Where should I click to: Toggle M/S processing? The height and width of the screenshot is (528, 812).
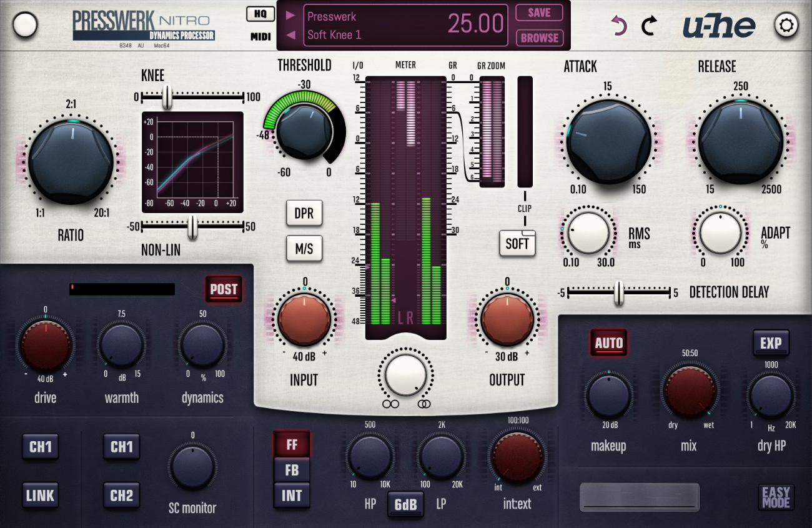(x=304, y=249)
